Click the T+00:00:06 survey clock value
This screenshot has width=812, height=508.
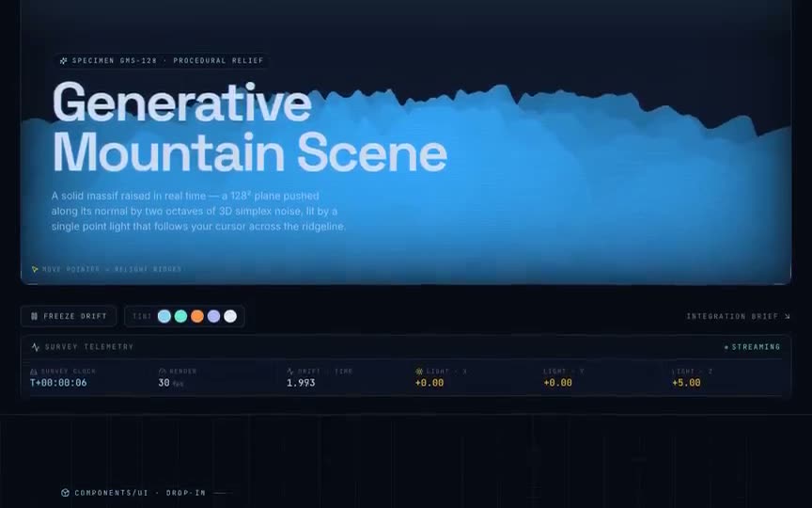pyautogui.click(x=58, y=383)
